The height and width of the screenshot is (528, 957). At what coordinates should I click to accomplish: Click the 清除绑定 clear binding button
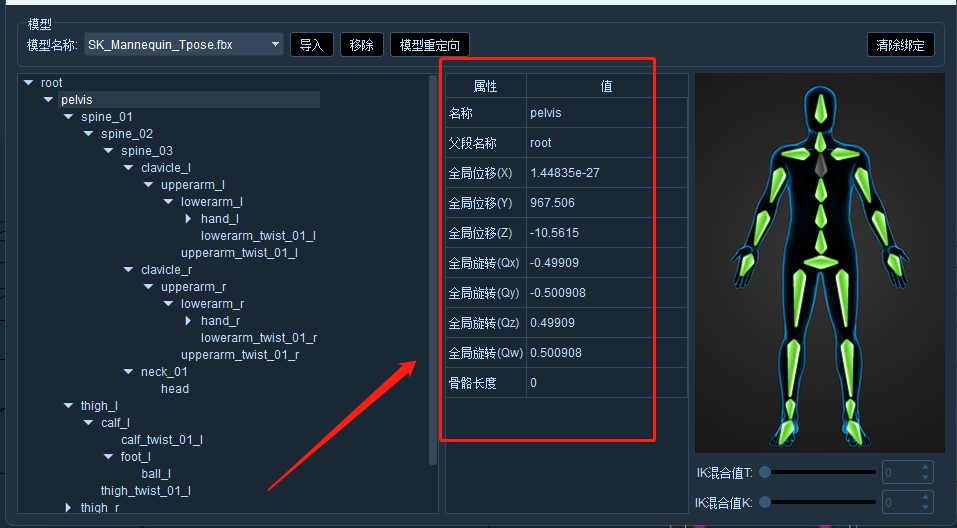coord(900,45)
